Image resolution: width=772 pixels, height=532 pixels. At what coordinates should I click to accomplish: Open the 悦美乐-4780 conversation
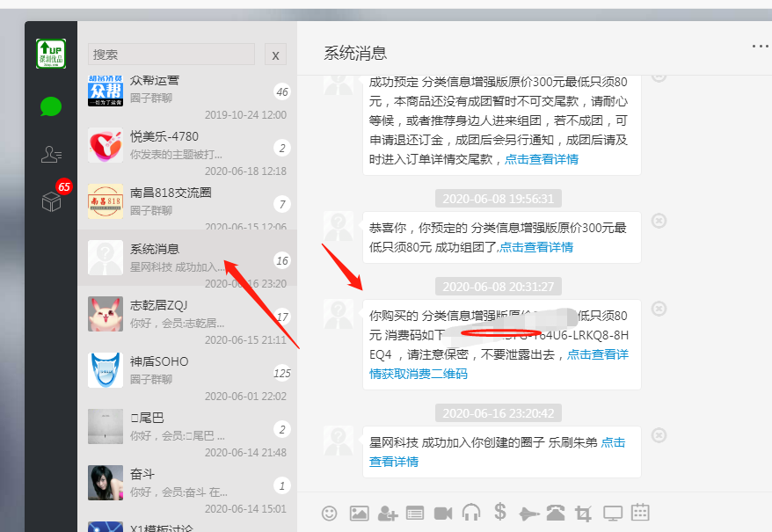click(x=186, y=146)
